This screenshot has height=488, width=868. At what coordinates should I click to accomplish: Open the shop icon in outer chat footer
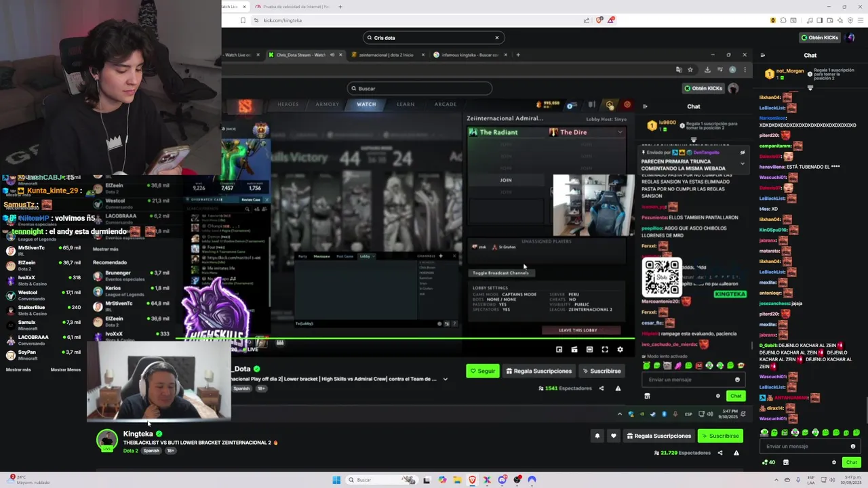(786, 462)
